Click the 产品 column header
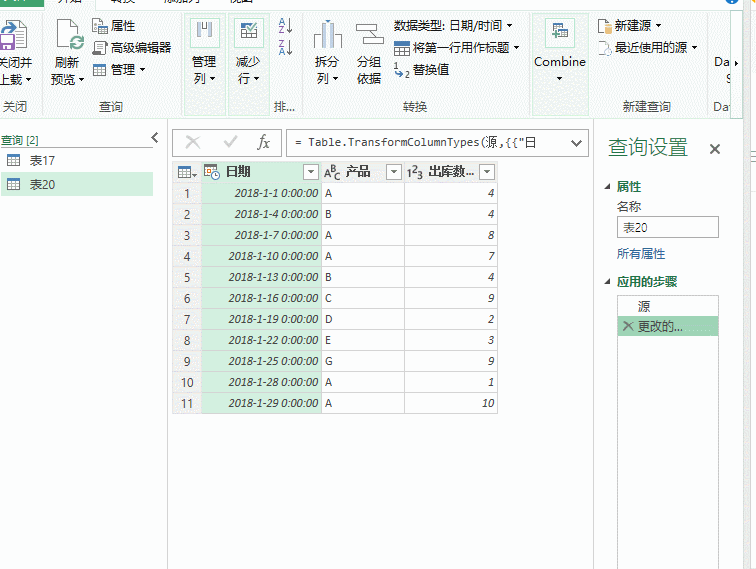Screen dimensions: 756x569 pyautogui.click(x=363, y=172)
